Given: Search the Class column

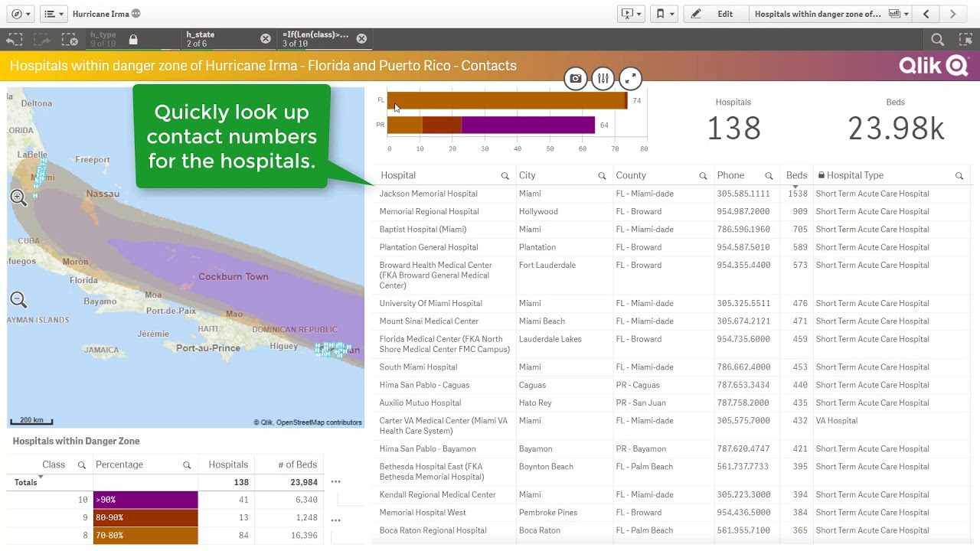Looking at the screenshot, I should [82, 465].
